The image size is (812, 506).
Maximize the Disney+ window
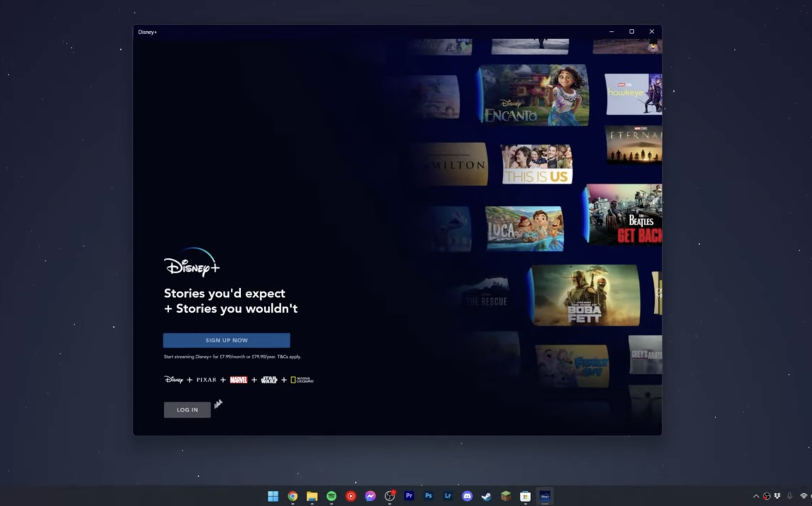point(631,31)
